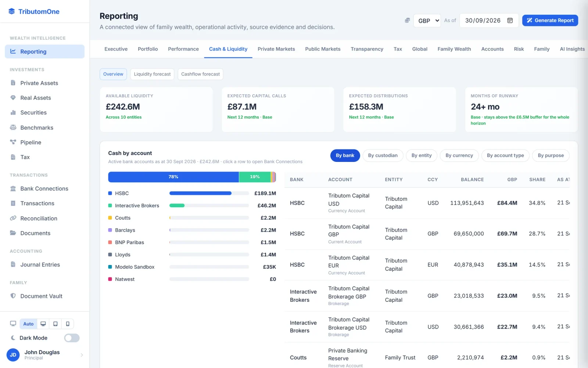Click the desktop layout icon beside Auto
The image size is (588, 368).
tap(43, 324)
